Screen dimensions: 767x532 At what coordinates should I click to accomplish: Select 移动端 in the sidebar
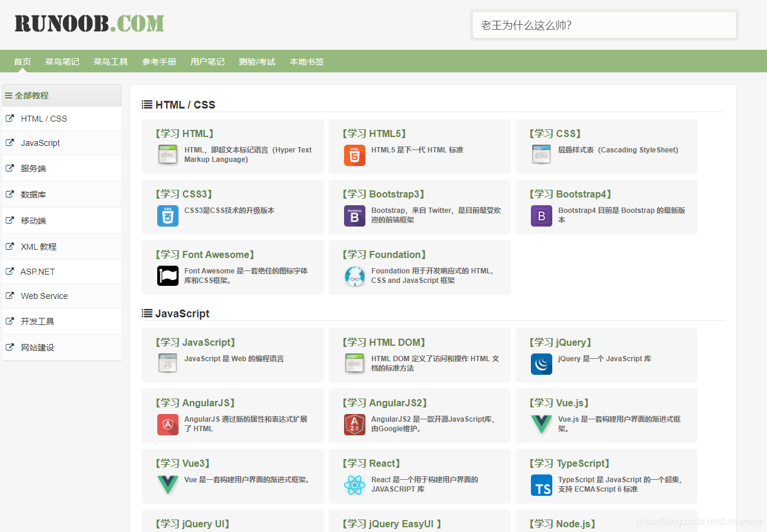click(x=62, y=220)
